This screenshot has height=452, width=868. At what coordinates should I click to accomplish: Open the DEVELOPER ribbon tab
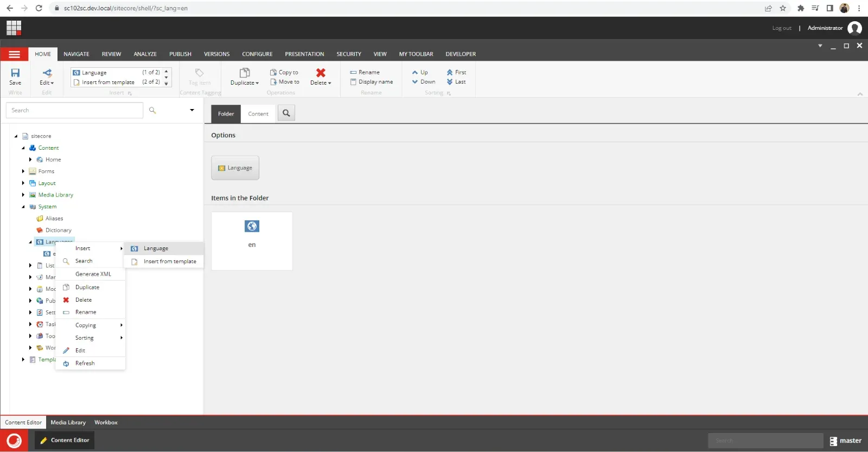(x=461, y=54)
